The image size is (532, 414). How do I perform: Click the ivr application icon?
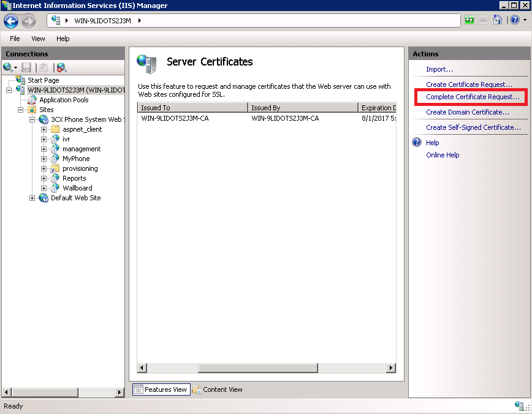[55, 139]
